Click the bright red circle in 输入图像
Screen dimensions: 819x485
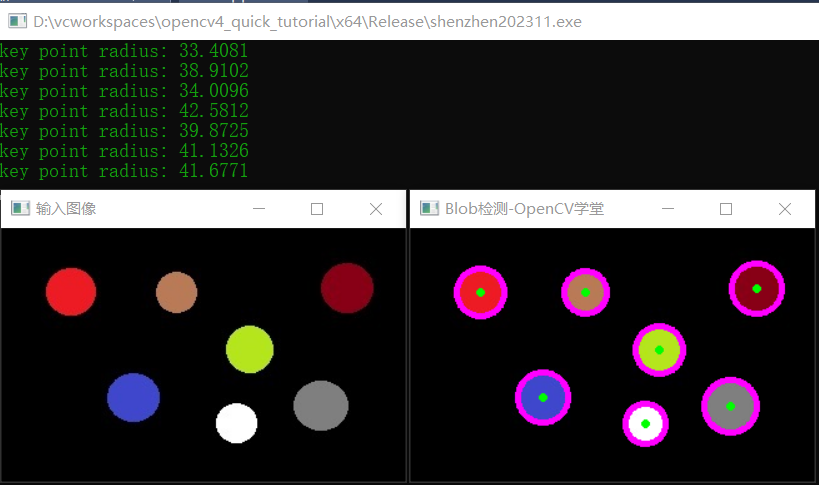tap(71, 292)
